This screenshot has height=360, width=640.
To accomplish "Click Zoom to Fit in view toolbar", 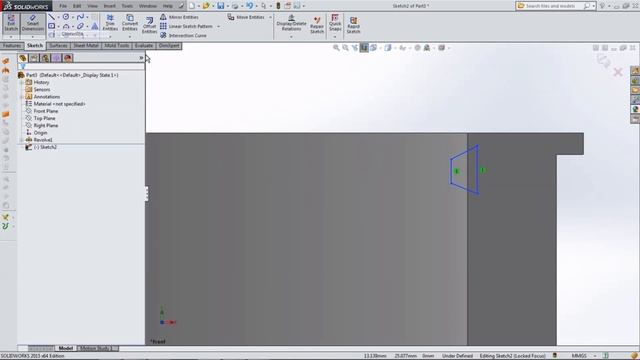I will tap(336, 48).
